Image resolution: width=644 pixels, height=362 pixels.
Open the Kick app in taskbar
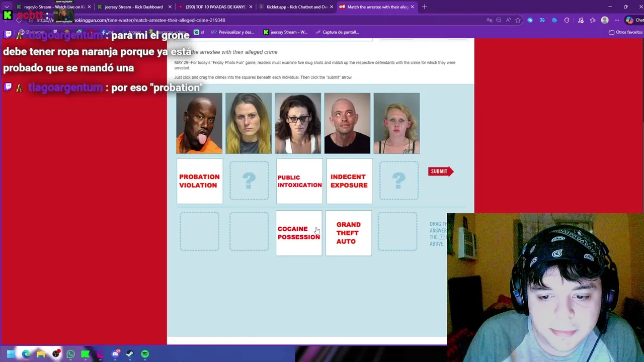point(86,354)
